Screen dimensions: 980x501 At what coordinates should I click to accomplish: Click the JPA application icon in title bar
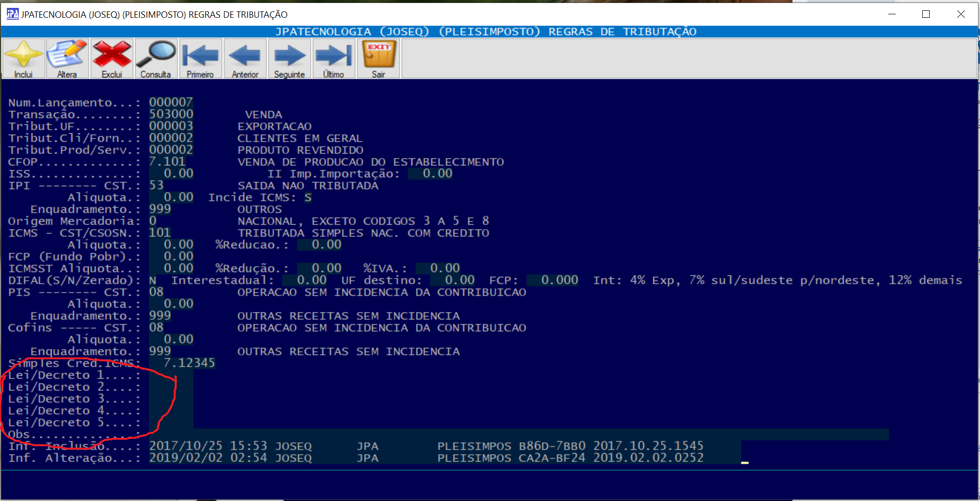pyautogui.click(x=12, y=14)
